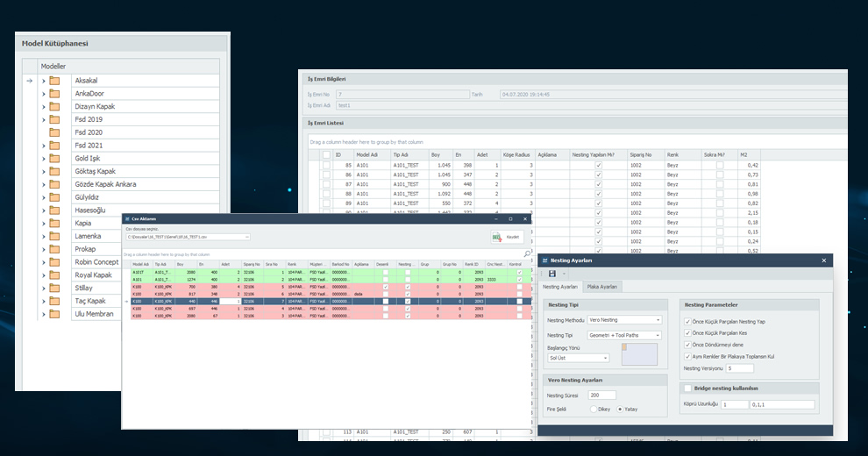Select the Yatay radio button
This screenshot has width=868, height=456.
tap(620, 410)
